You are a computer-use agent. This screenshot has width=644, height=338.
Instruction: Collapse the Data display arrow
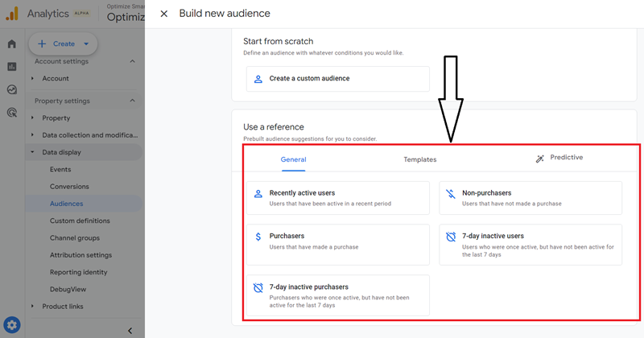click(x=32, y=152)
